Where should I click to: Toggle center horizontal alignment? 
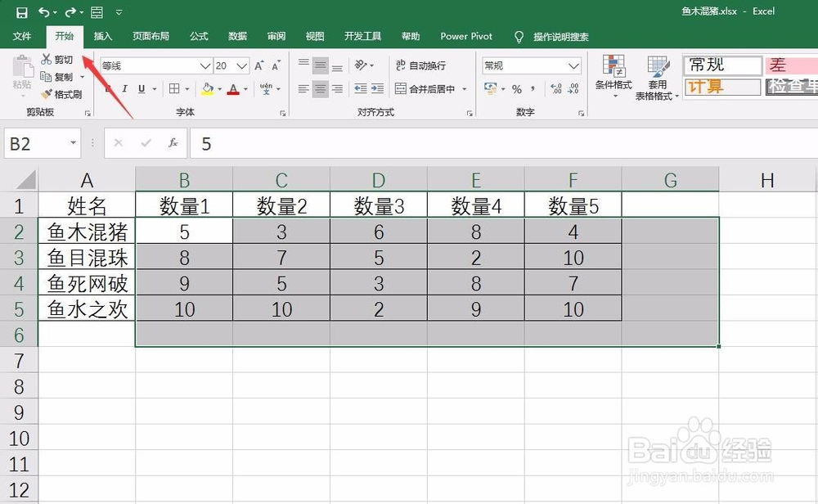point(321,88)
